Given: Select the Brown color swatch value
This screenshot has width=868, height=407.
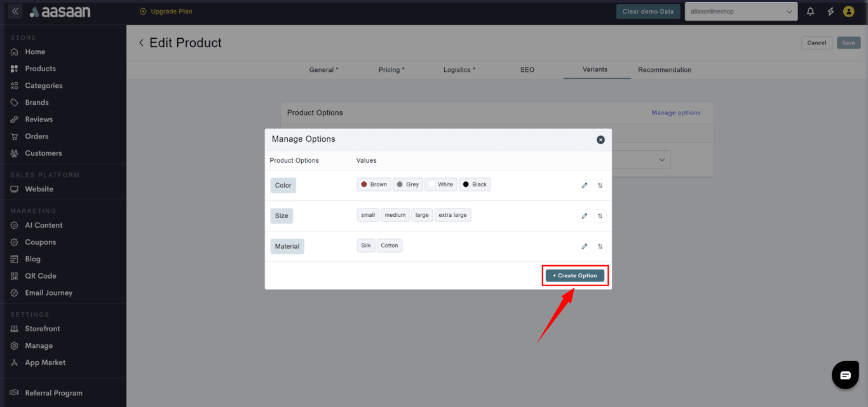Looking at the screenshot, I should click(x=374, y=184).
